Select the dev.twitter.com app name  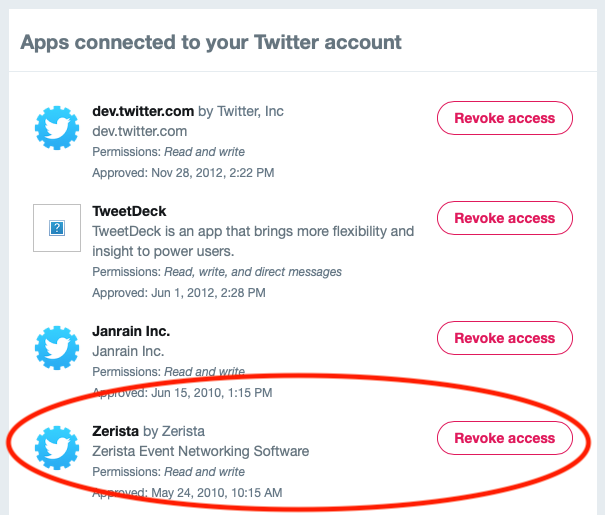[143, 111]
